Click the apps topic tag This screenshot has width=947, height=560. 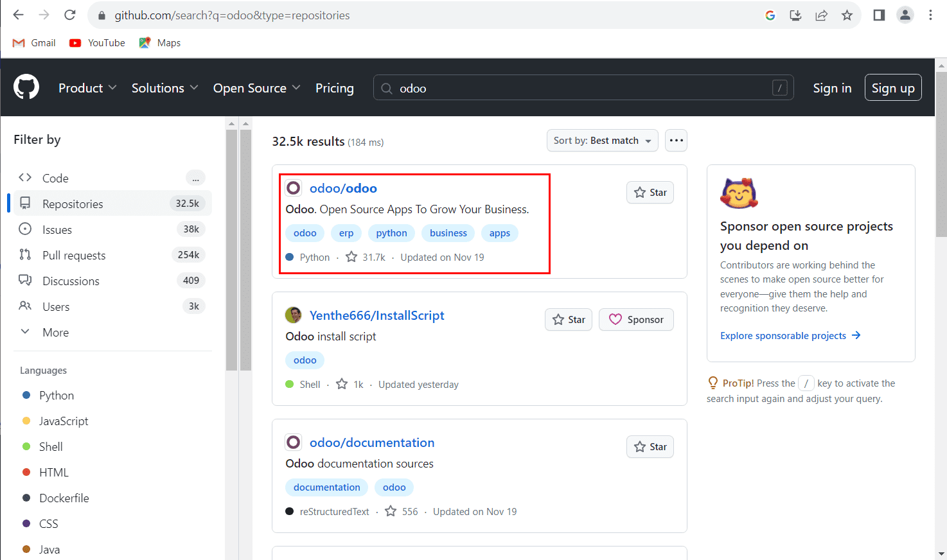tap(499, 233)
